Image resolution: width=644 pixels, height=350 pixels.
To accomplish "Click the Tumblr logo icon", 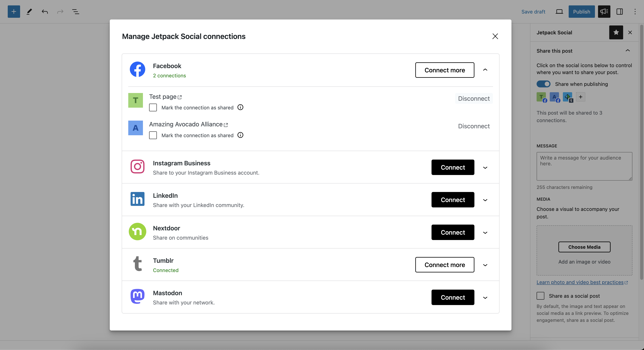I will coord(137,264).
